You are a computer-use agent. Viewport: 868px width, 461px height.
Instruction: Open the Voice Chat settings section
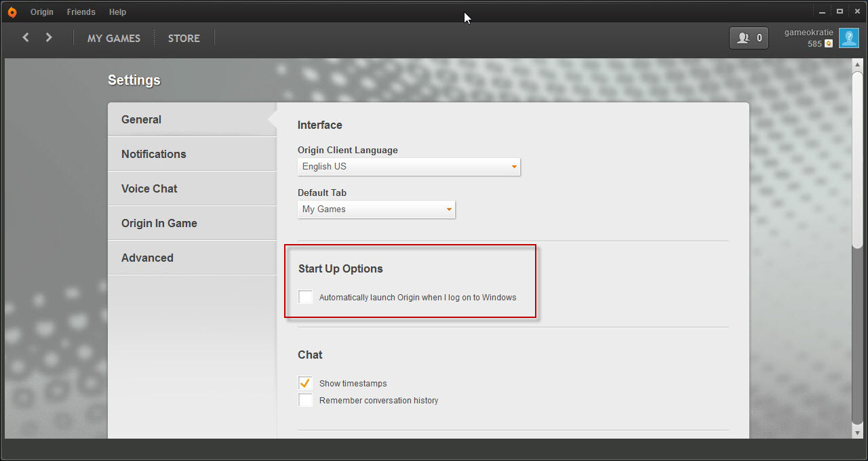point(192,188)
